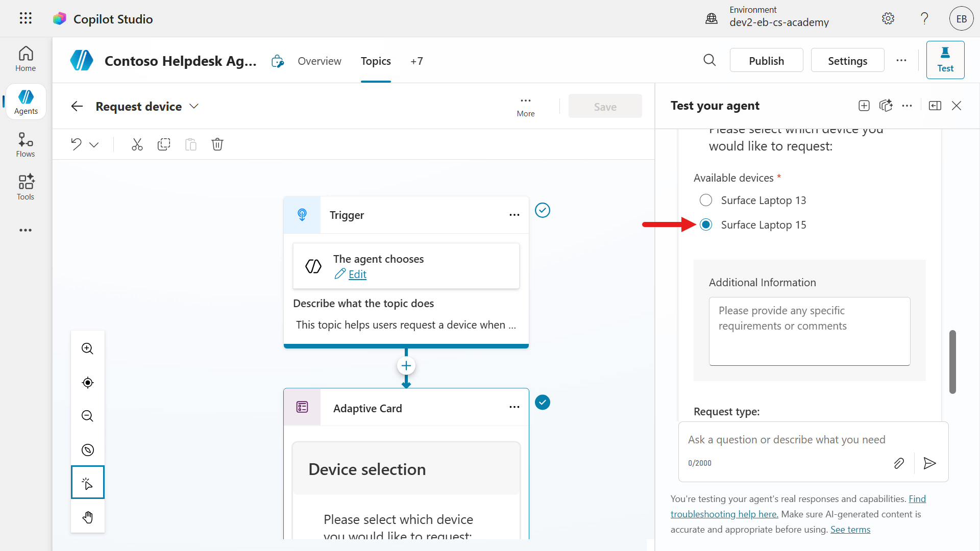Click the Publish button
Screen dimensions: 980x551
pyautogui.click(x=766, y=61)
